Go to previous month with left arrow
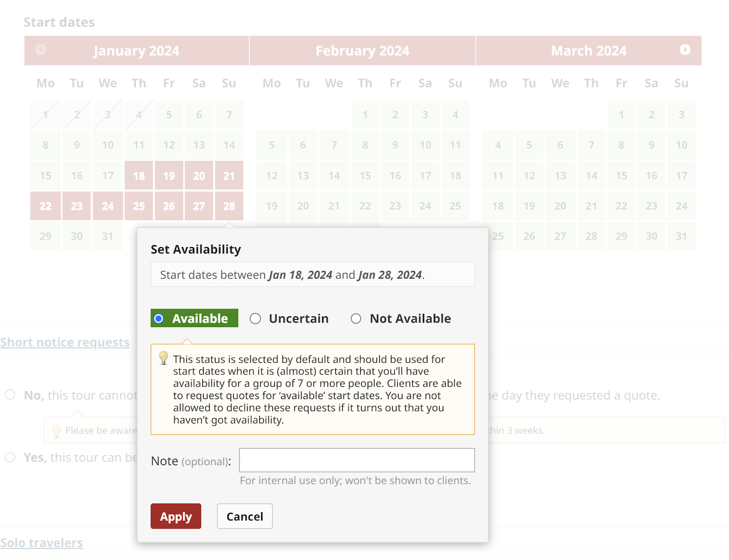This screenshot has height=560, width=729. point(41,50)
